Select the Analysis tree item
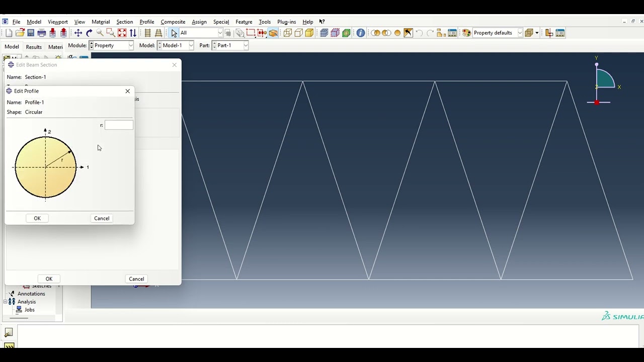The height and width of the screenshot is (362, 644). tap(27, 302)
